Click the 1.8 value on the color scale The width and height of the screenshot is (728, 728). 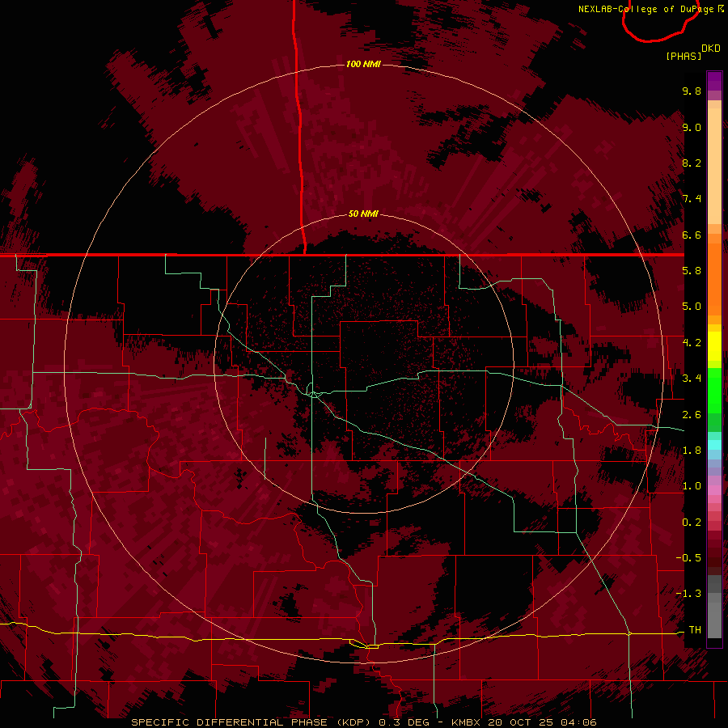[x=692, y=451]
